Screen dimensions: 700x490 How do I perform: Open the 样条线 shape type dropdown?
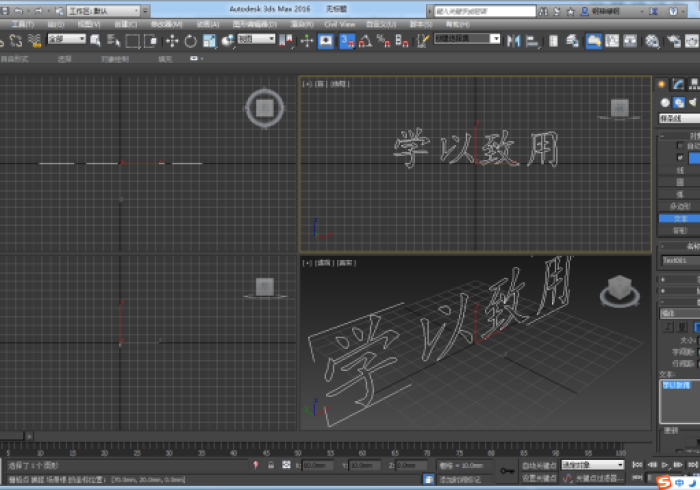(679, 119)
